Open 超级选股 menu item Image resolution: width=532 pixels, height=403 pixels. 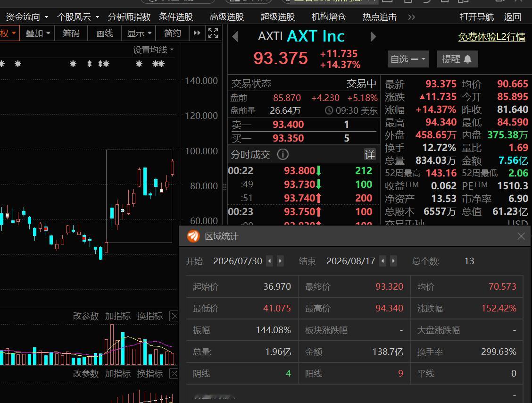click(x=277, y=17)
